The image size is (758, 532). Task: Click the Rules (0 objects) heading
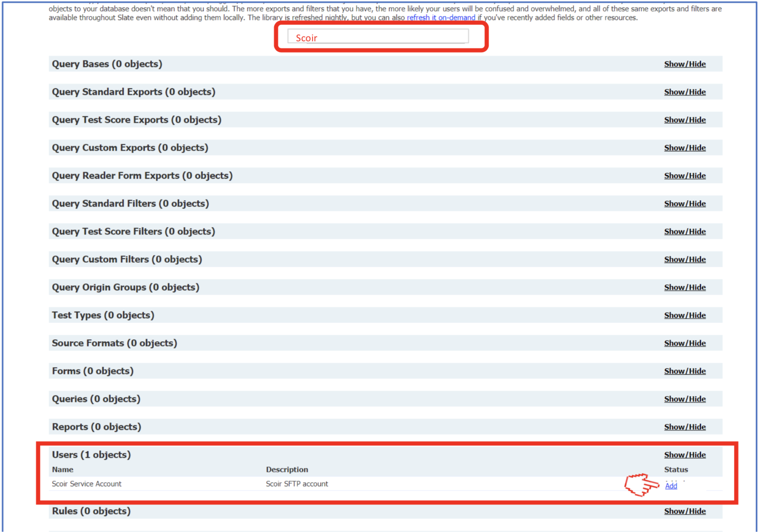coord(91,511)
